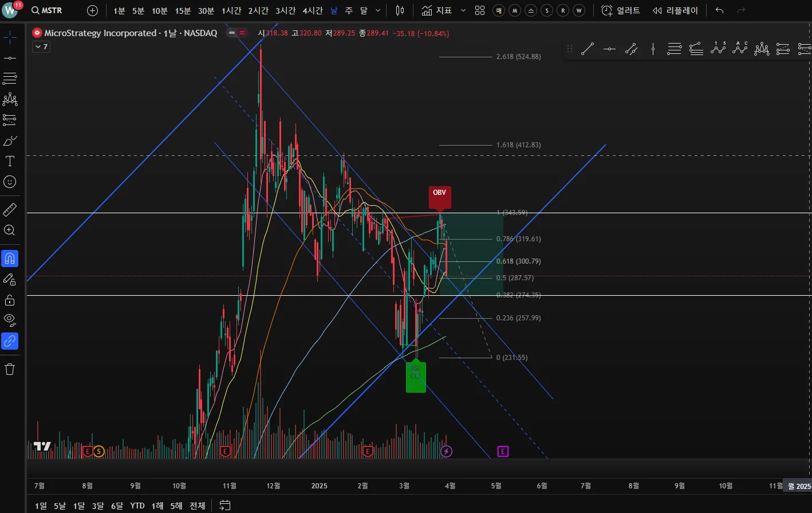Switch to the 15분 interval
The height and width of the screenshot is (513, 812).
tap(183, 11)
